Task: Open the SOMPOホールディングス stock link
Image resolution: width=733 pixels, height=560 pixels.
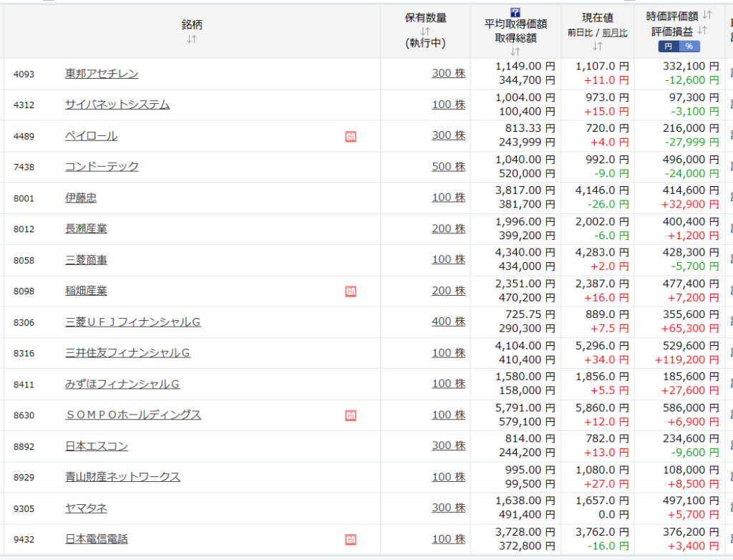Action: click(x=133, y=415)
